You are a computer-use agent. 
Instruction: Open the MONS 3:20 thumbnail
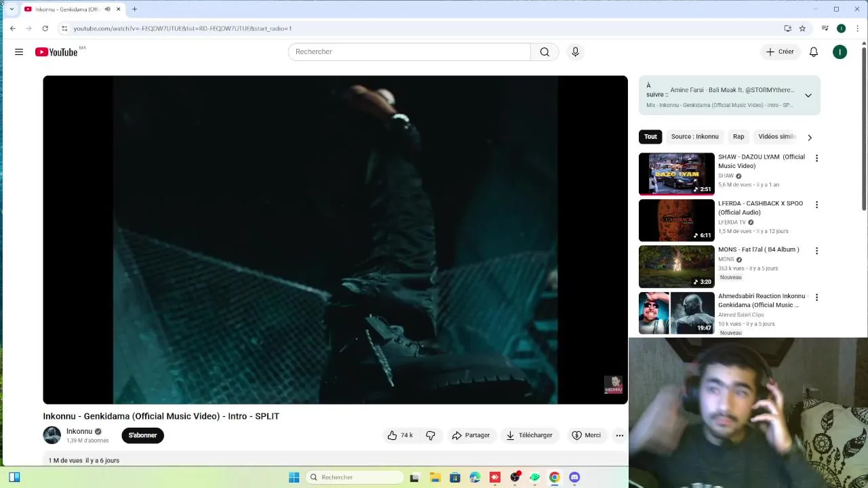tap(677, 266)
